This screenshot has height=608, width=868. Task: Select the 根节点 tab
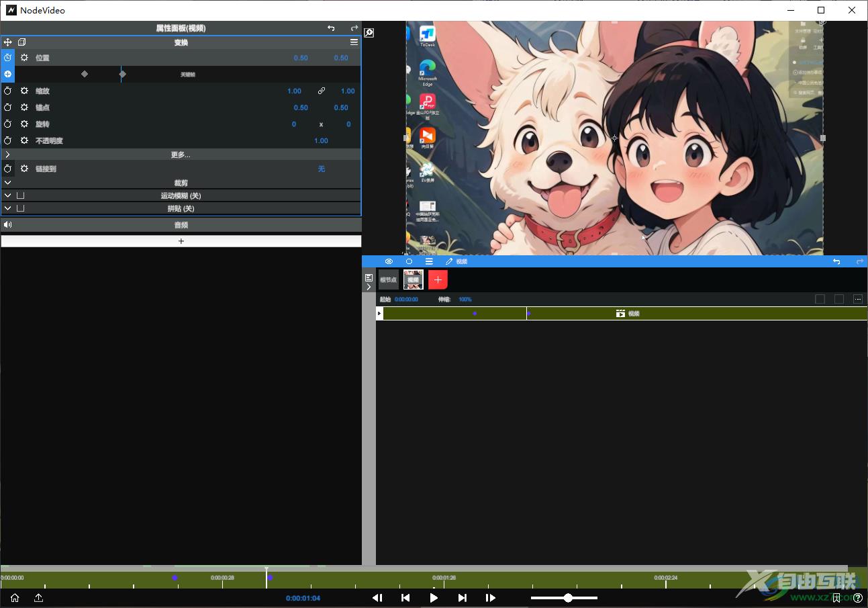coord(388,279)
